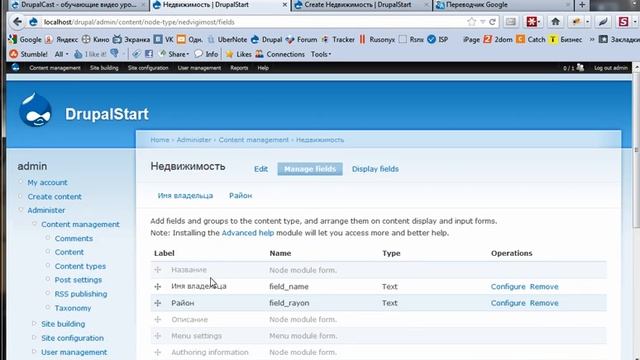Viewport: 640px width, 360px height.
Task: Reload the page with the refresh icon
Action: click(492, 22)
